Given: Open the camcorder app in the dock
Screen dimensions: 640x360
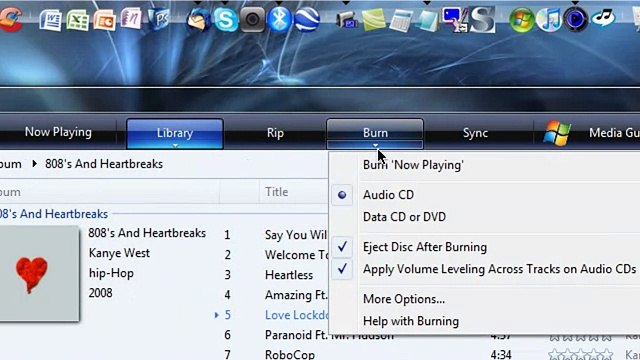Looking at the screenshot, I should [346, 20].
